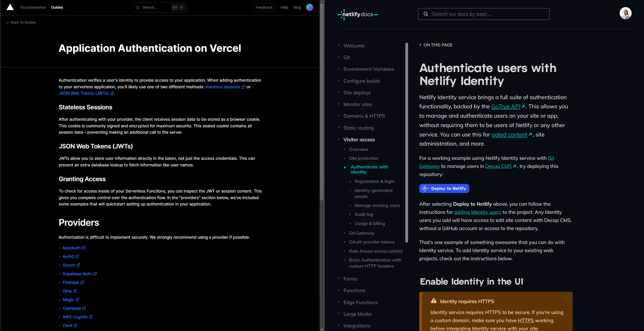Viewport: 644px width, 331px height.
Task: Click the Vercel page vertical scrollbar
Action: click(x=322, y=101)
